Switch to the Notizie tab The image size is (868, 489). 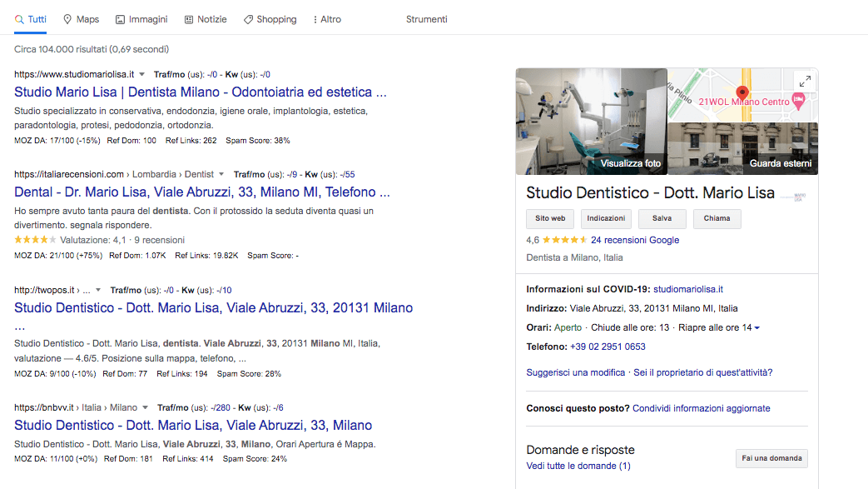(206, 19)
